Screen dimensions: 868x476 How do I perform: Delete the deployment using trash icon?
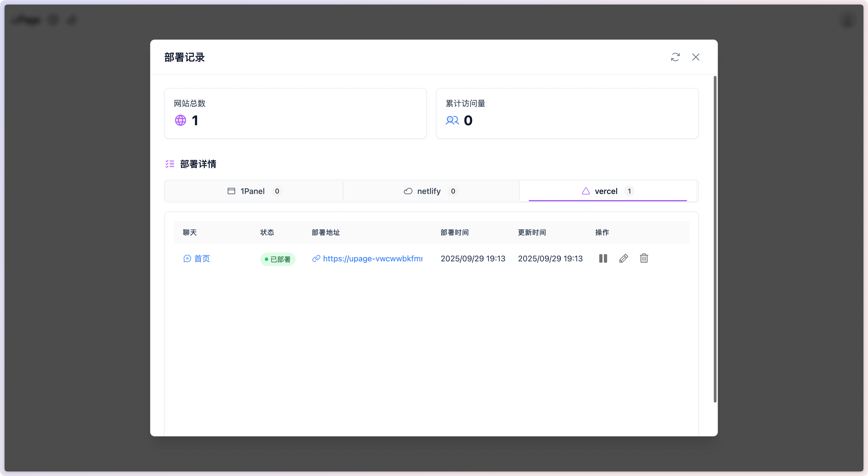point(644,258)
